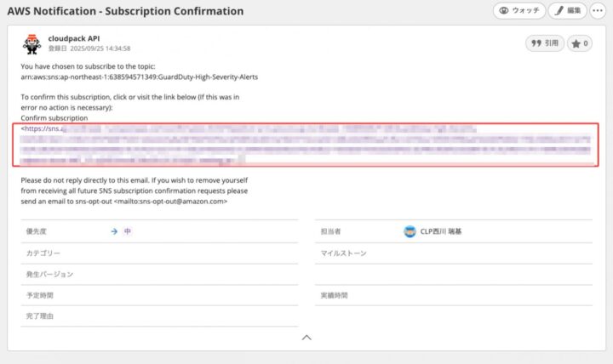Select the 中 priority label
Screen dimensions: 613x364
click(127, 231)
